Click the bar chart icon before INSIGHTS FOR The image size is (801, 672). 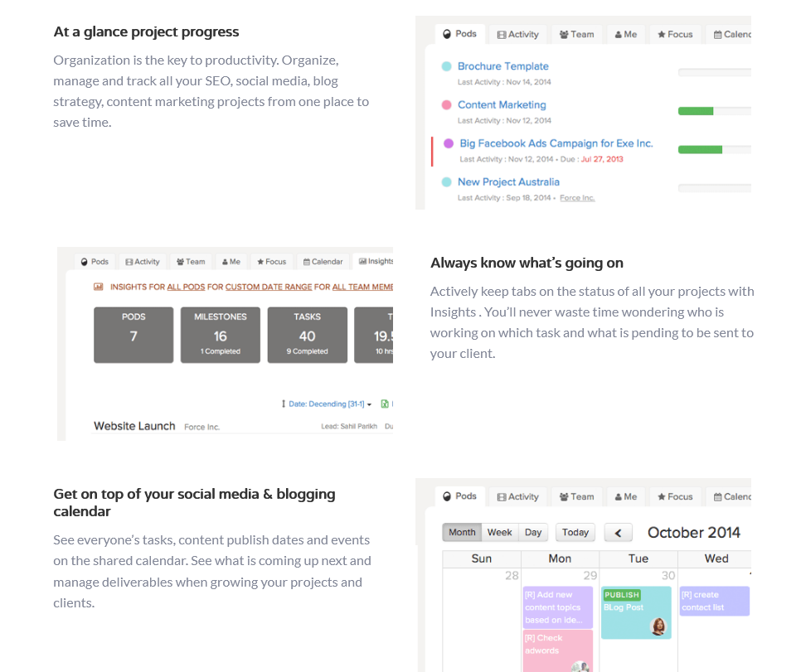pos(98,287)
